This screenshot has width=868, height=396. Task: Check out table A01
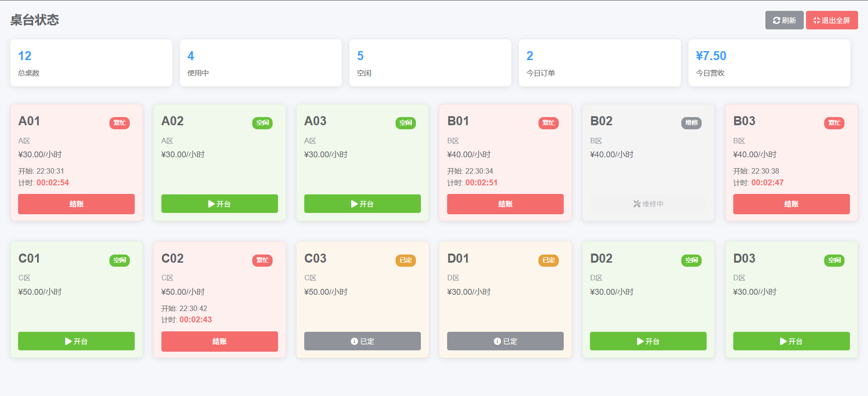(x=76, y=204)
